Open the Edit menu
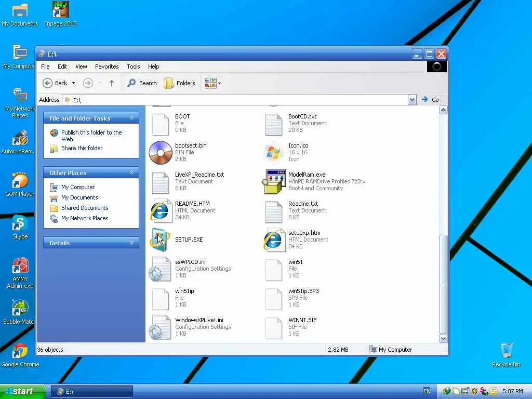Viewport: 532px width, 399px height. click(x=62, y=66)
